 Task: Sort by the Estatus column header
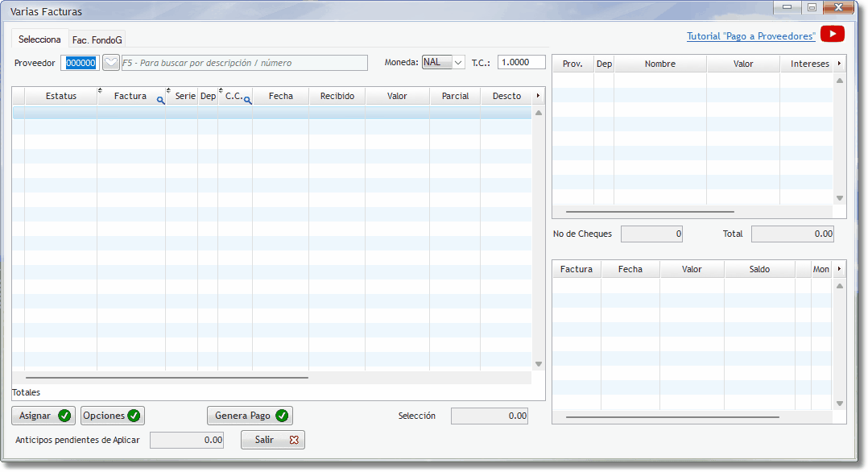point(61,96)
